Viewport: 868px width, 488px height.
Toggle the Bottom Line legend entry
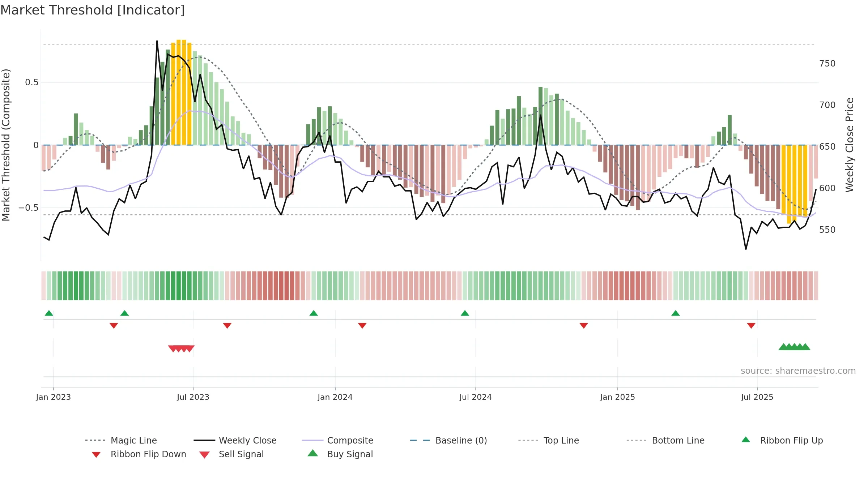665,440
